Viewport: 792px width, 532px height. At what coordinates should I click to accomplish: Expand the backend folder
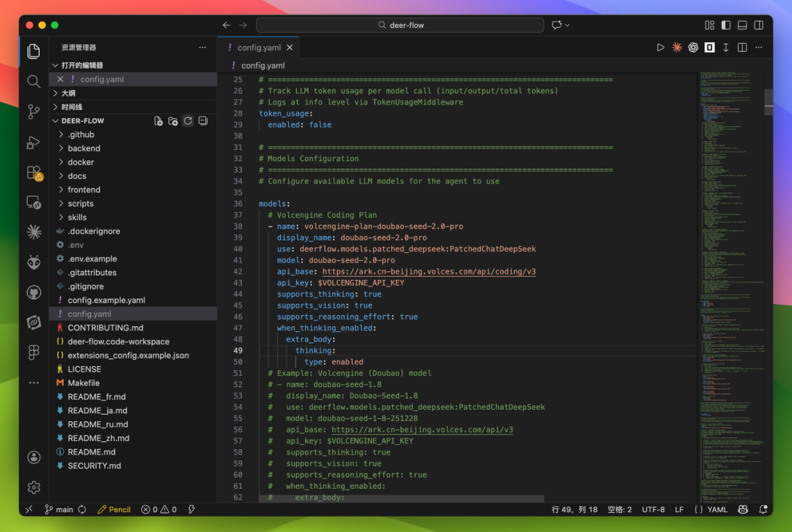pos(84,148)
